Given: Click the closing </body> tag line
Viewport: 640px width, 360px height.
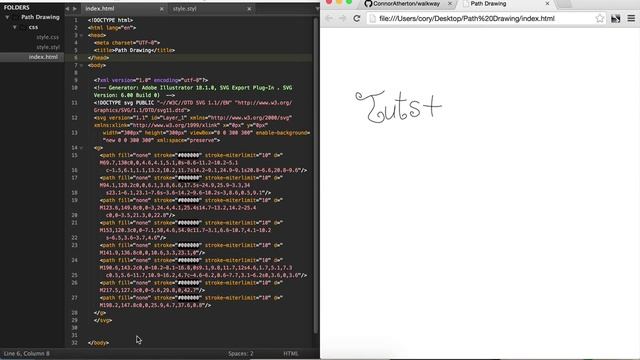Looking at the screenshot, I should click(x=98, y=343).
